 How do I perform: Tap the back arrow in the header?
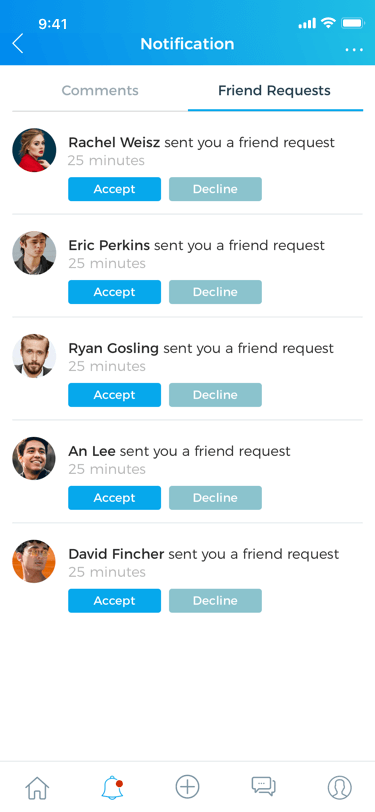click(x=18, y=44)
